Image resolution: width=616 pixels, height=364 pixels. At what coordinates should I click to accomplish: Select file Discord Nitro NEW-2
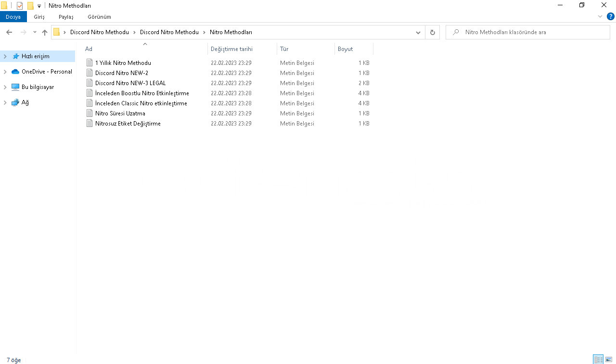(122, 73)
